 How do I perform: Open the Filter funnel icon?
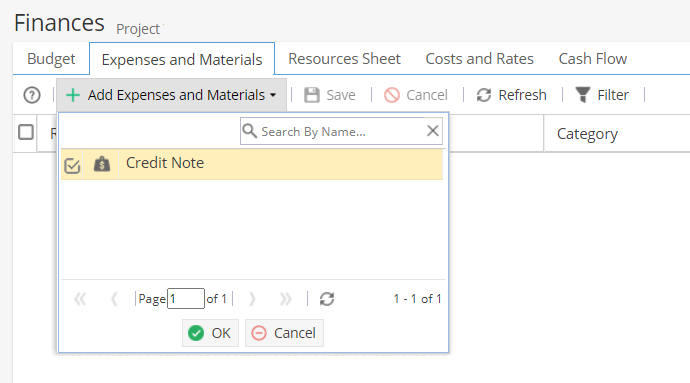click(x=583, y=95)
